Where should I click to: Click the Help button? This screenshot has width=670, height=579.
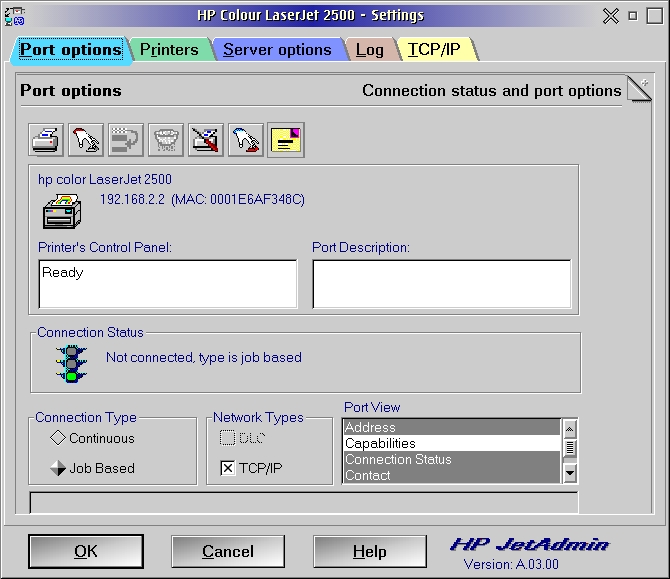point(370,551)
